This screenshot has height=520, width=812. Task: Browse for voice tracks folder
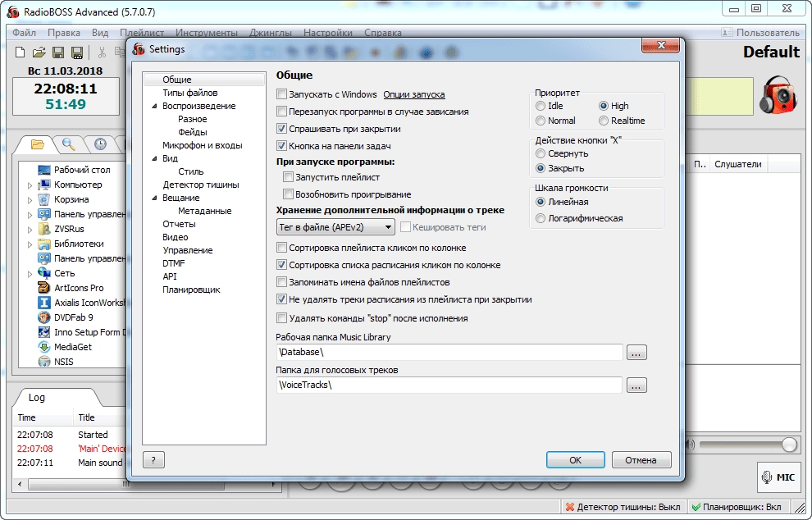pos(636,385)
